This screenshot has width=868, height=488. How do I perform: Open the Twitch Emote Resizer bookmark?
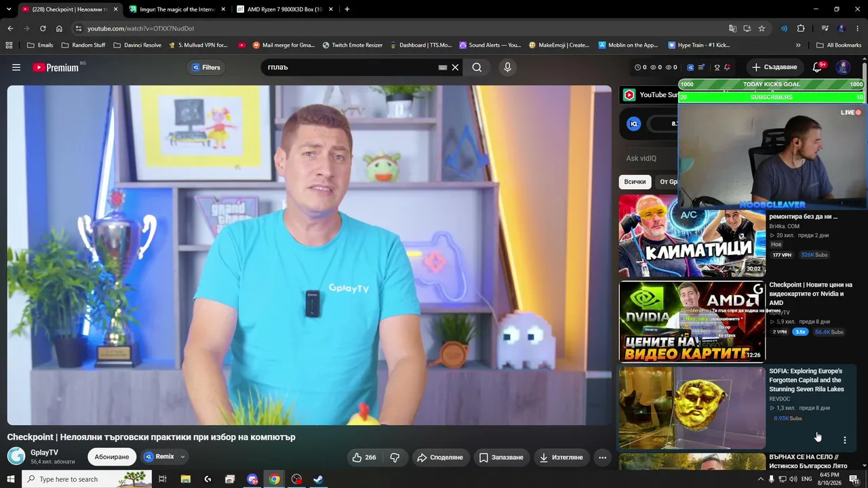tap(353, 45)
